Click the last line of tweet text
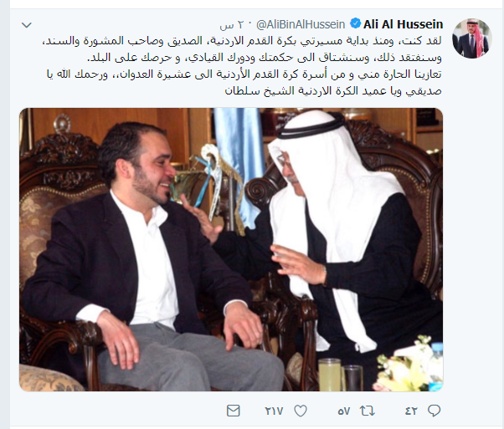The height and width of the screenshot is (429, 504). pyautogui.click(x=333, y=91)
